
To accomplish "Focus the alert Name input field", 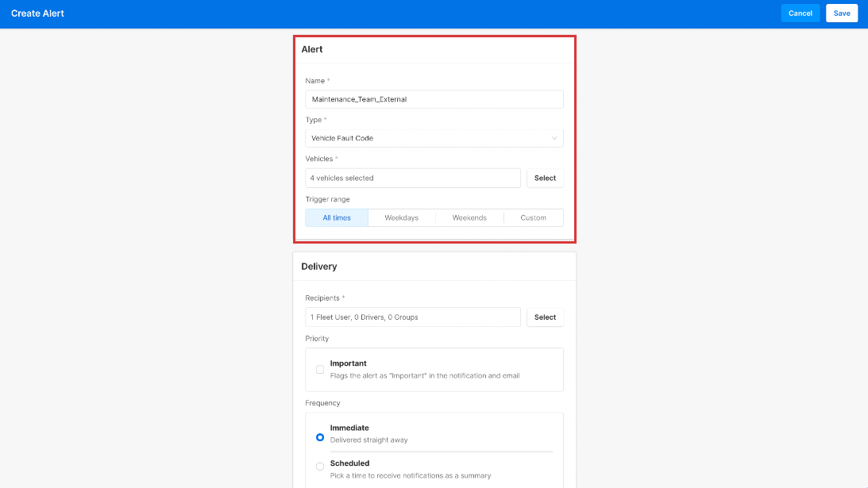I will tap(434, 99).
